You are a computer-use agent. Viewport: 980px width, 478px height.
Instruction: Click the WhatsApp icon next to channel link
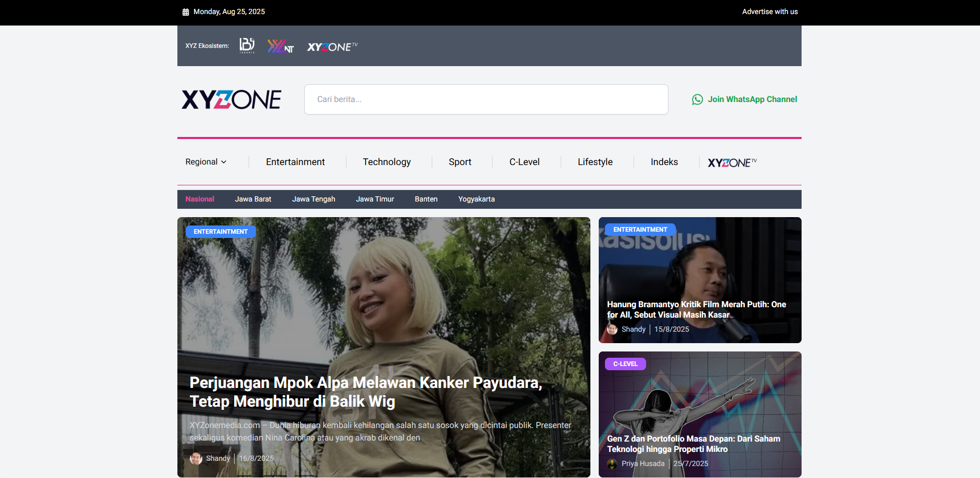(x=697, y=99)
